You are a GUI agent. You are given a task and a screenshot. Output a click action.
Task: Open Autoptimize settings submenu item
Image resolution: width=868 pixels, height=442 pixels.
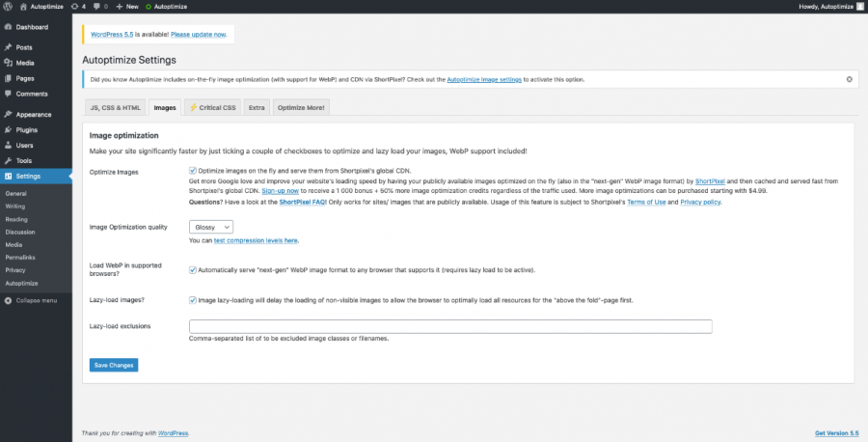click(x=21, y=283)
